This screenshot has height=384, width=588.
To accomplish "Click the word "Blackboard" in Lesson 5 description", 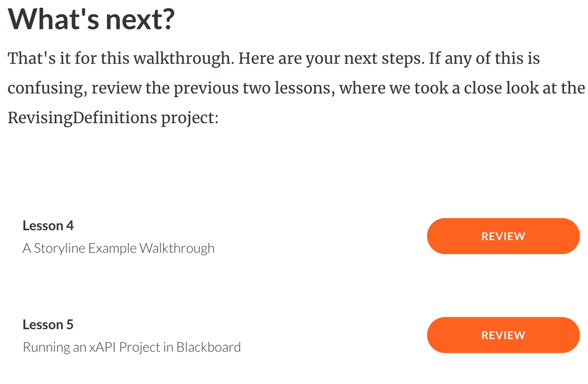I will tap(208, 347).
